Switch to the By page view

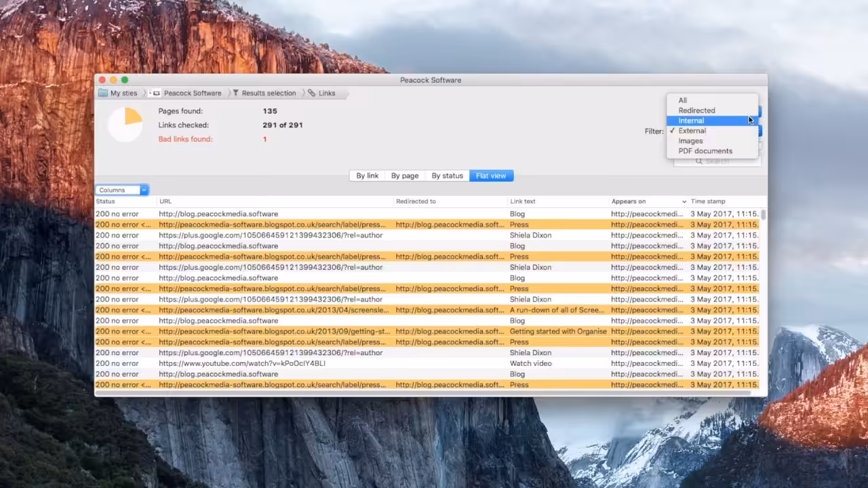pos(405,176)
